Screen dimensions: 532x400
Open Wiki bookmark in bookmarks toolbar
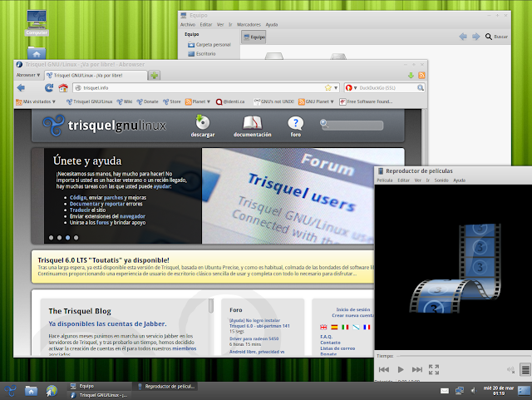point(124,101)
